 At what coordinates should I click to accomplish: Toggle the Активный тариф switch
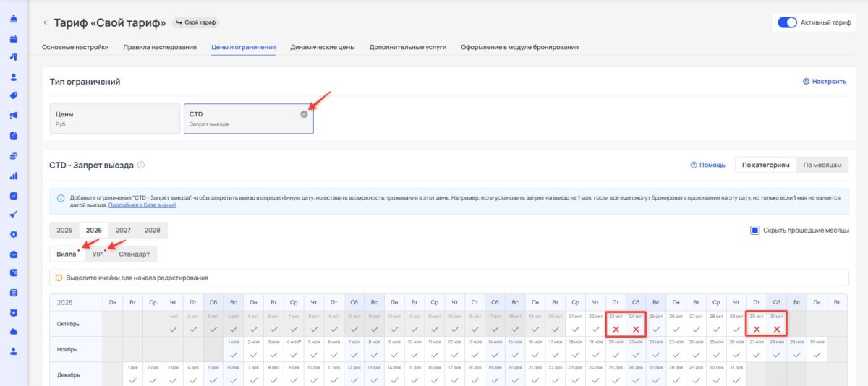(787, 22)
